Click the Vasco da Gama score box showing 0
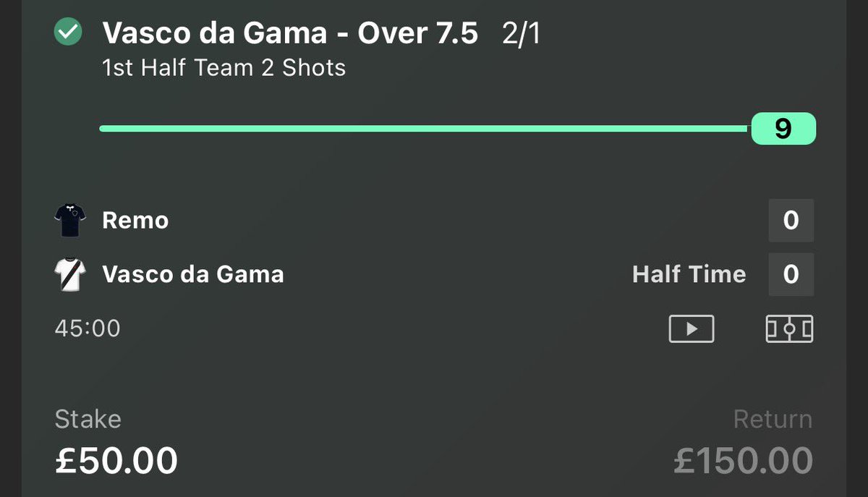This screenshot has height=497, width=868. [791, 274]
